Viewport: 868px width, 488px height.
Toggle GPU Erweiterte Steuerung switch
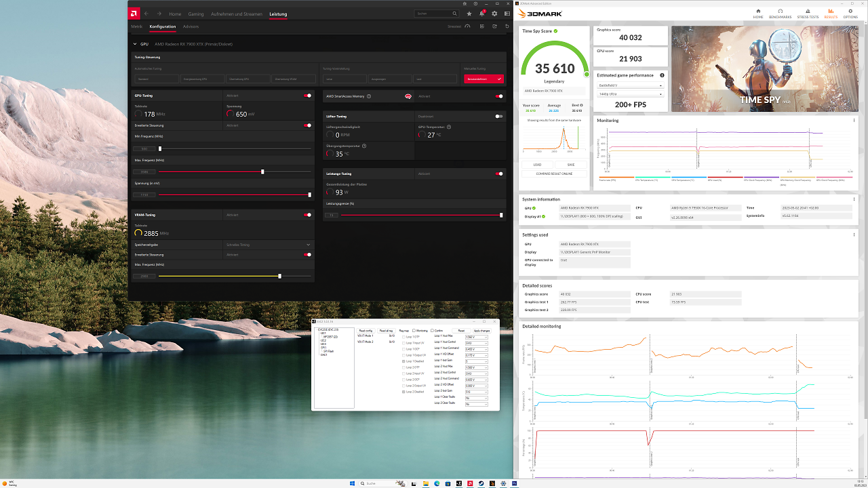click(x=308, y=125)
